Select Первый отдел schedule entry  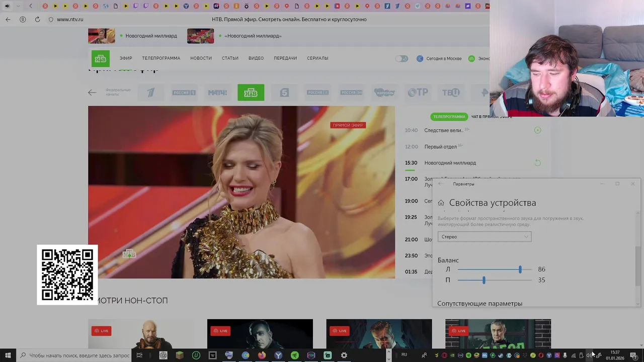tap(440, 147)
